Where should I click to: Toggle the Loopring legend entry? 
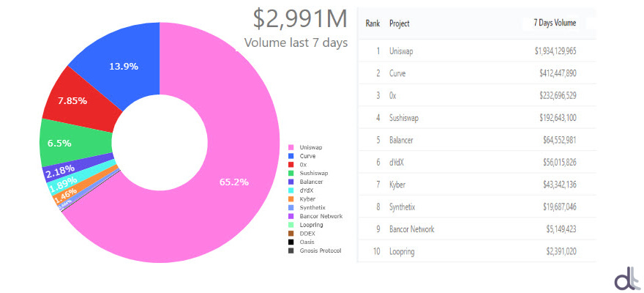pos(307,225)
